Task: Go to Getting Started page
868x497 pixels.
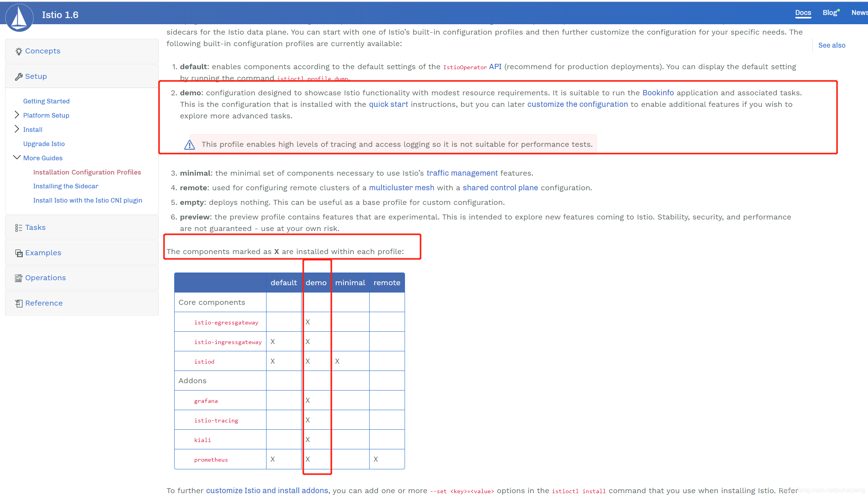Action: (x=46, y=101)
